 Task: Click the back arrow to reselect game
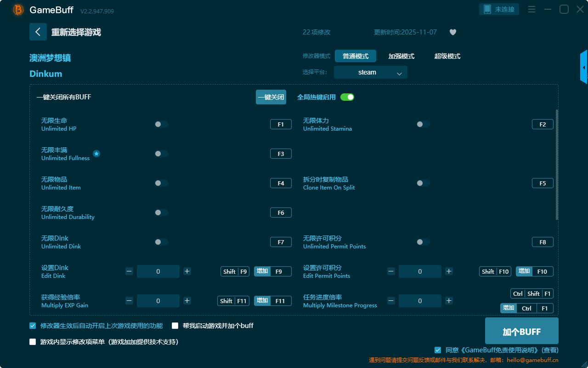click(x=38, y=32)
